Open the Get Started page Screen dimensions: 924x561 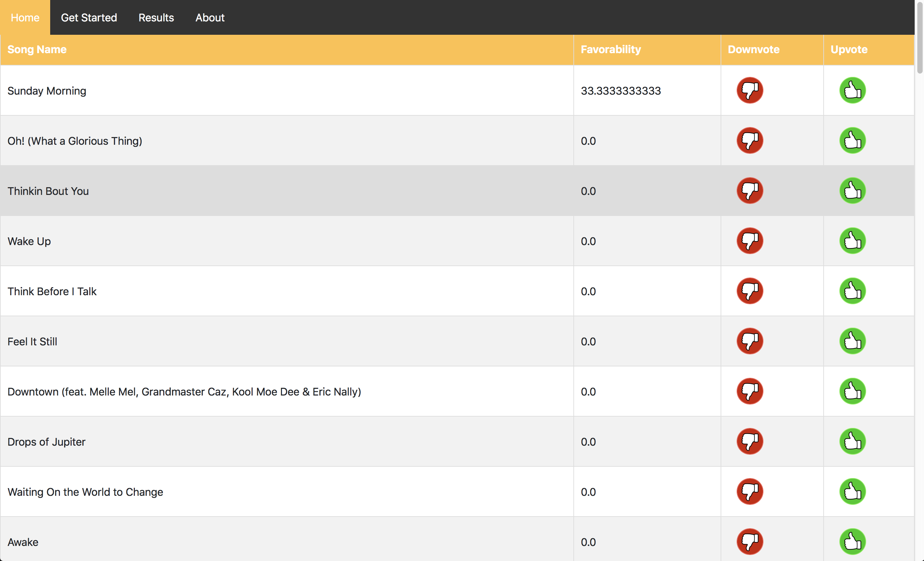(x=89, y=18)
